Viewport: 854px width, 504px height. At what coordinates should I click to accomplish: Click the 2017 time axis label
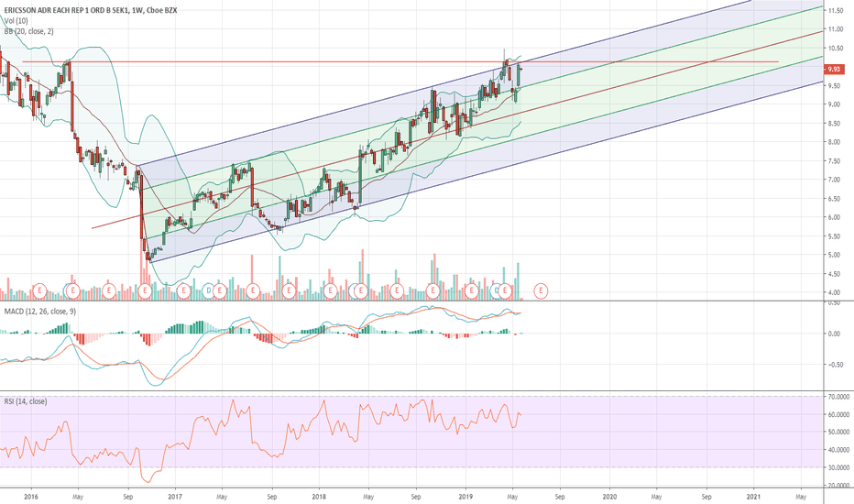[175, 497]
